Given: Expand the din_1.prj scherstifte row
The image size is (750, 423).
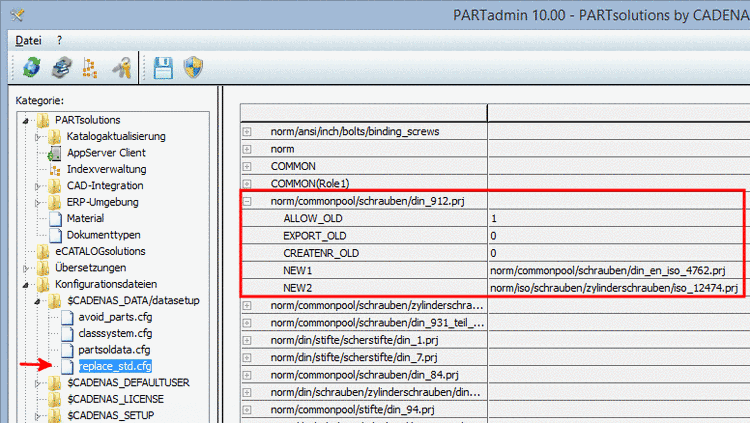Looking at the screenshot, I should [x=247, y=340].
